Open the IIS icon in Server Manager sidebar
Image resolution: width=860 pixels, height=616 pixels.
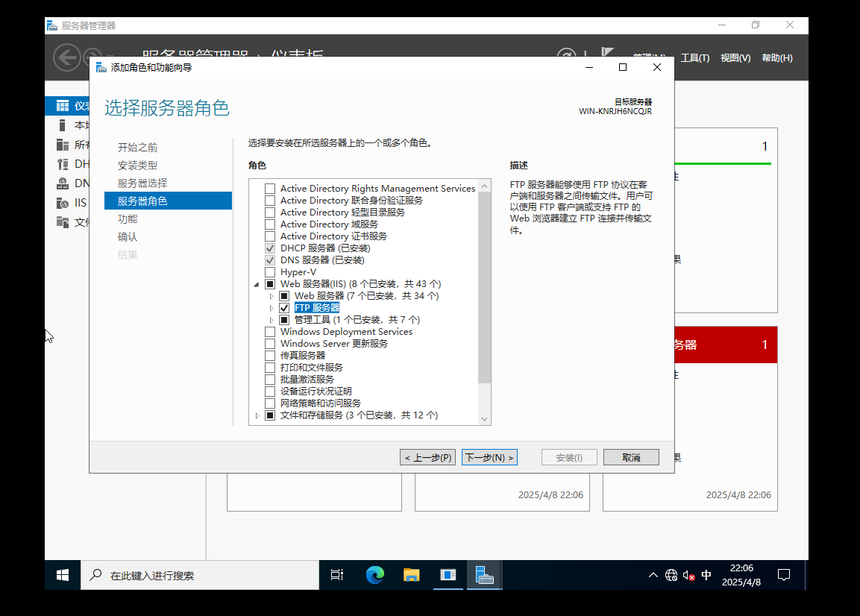(x=63, y=203)
